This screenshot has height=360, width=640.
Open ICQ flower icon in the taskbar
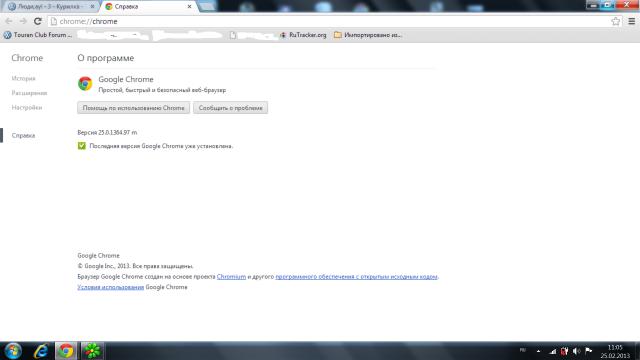[92, 351]
